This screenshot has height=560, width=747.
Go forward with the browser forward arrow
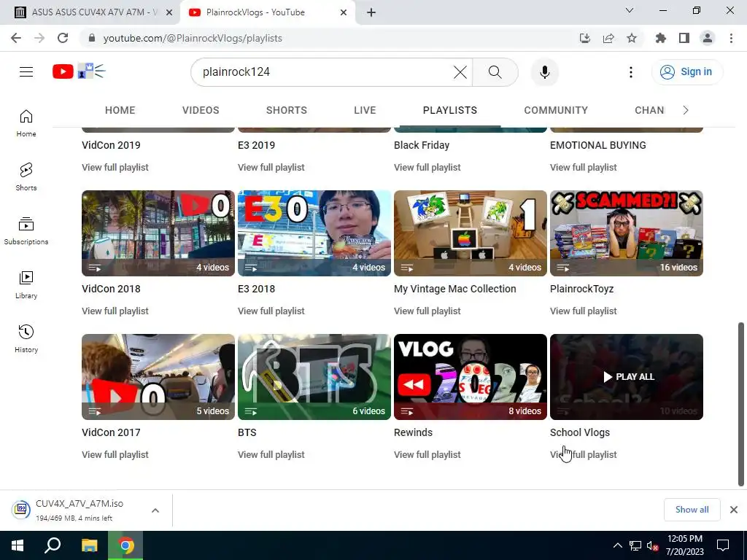[x=39, y=38]
